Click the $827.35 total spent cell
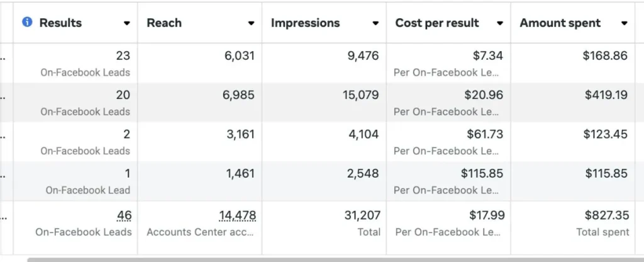The width and height of the screenshot is (644, 262). 606,215
